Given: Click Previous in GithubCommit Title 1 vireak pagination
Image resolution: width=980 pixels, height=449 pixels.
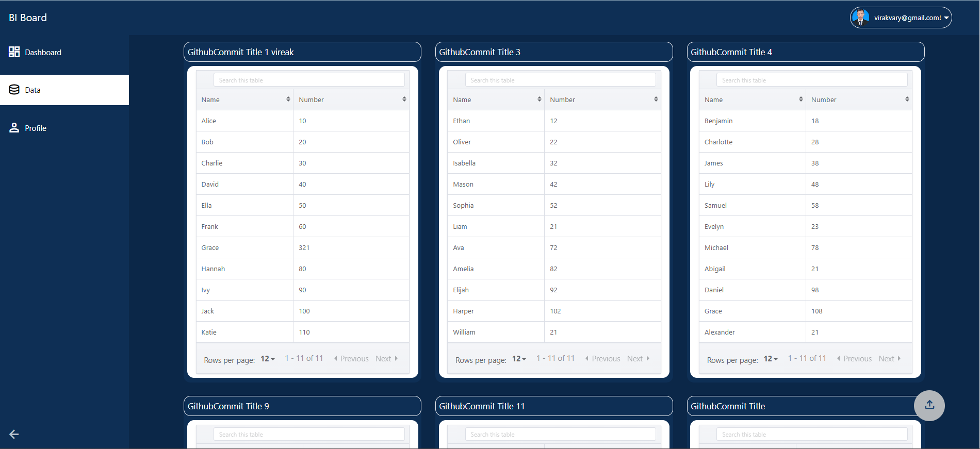Looking at the screenshot, I should pos(351,359).
